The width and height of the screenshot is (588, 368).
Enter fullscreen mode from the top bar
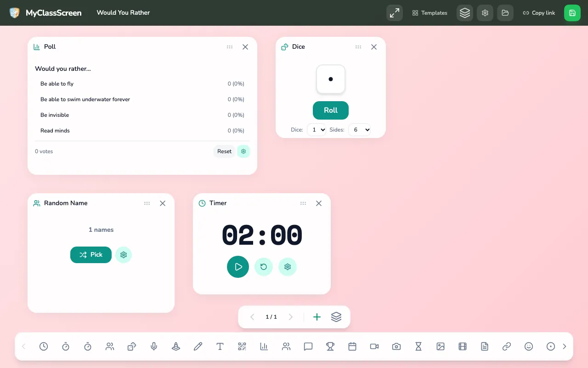[395, 13]
